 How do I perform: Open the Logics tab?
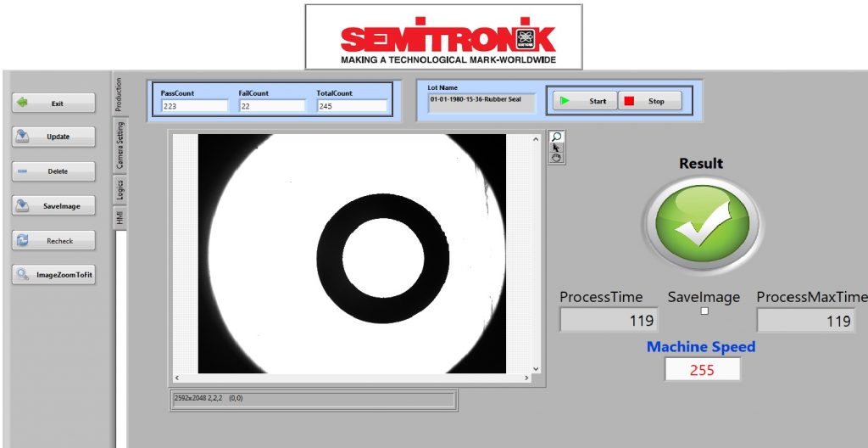tap(120, 189)
